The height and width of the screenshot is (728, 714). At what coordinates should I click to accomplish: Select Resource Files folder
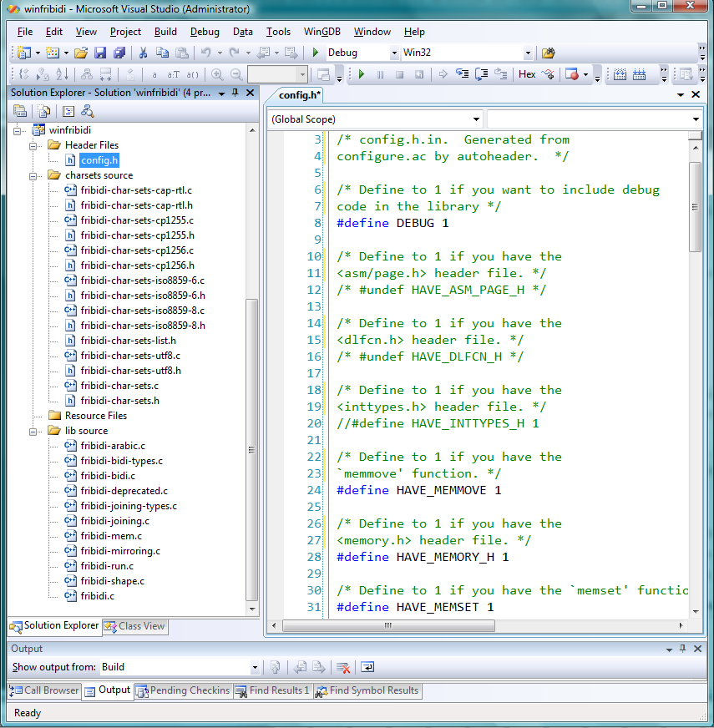tap(96, 416)
